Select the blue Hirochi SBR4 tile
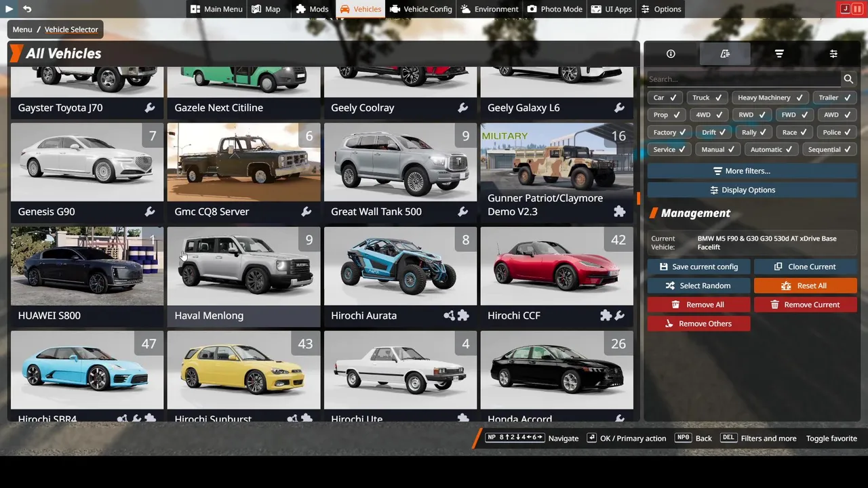The height and width of the screenshot is (488, 868). [x=87, y=376]
